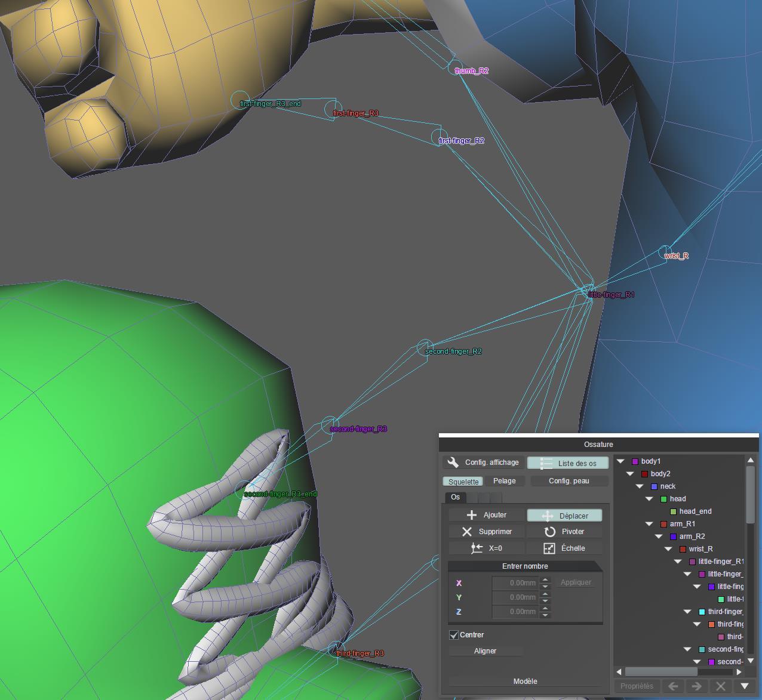The height and width of the screenshot is (700, 762).
Task: Open Config. affichage wrench settings
Action: (x=484, y=462)
